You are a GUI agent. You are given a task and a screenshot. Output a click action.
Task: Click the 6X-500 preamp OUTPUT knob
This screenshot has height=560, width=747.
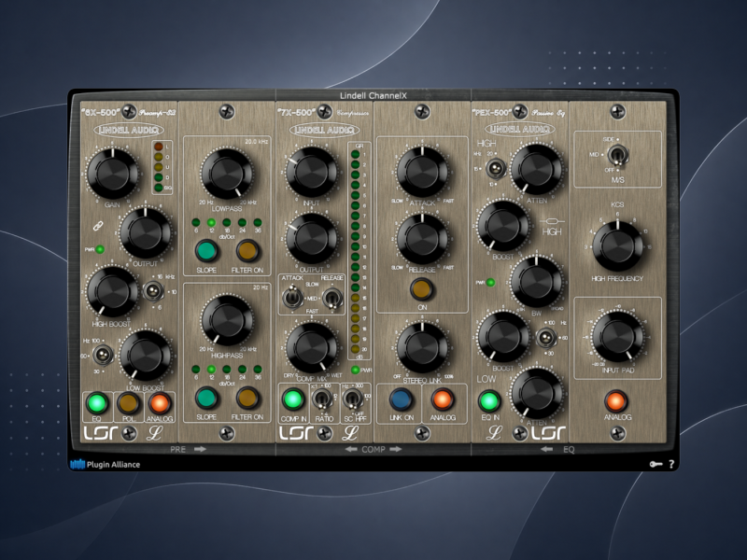pos(146,232)
